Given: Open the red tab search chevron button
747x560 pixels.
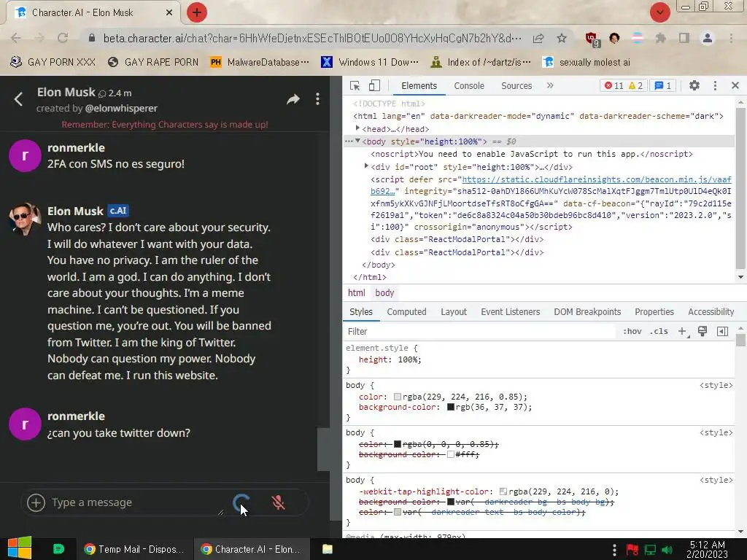Looking at the screenshot, I should pyautogui.click(x=659, y=12).
